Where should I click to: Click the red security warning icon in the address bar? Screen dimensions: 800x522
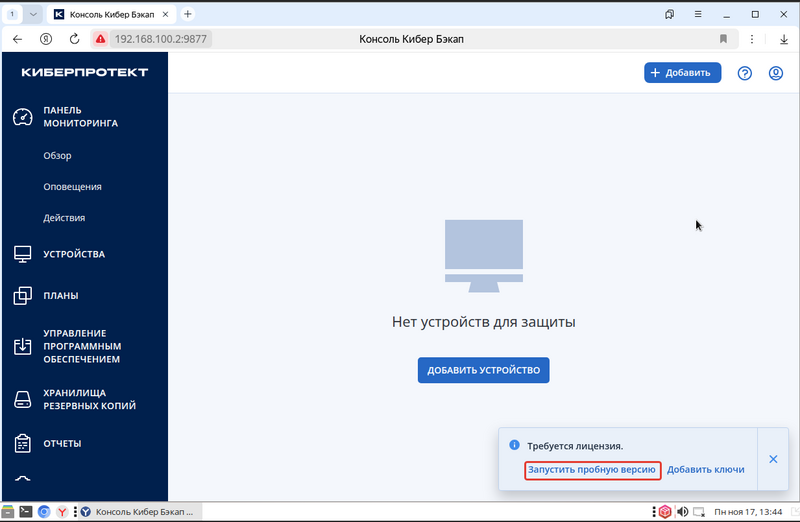[x=101, y=39]
